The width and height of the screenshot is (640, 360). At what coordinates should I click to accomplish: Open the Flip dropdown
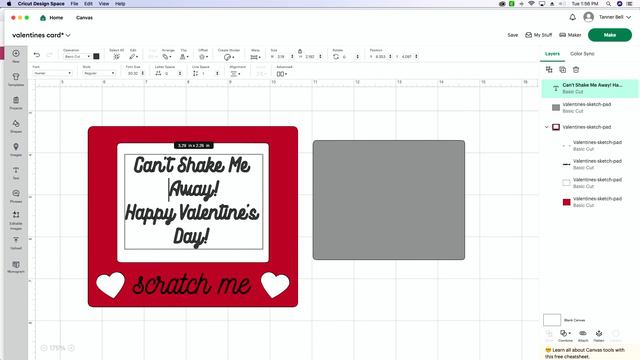tap(184, 56)
